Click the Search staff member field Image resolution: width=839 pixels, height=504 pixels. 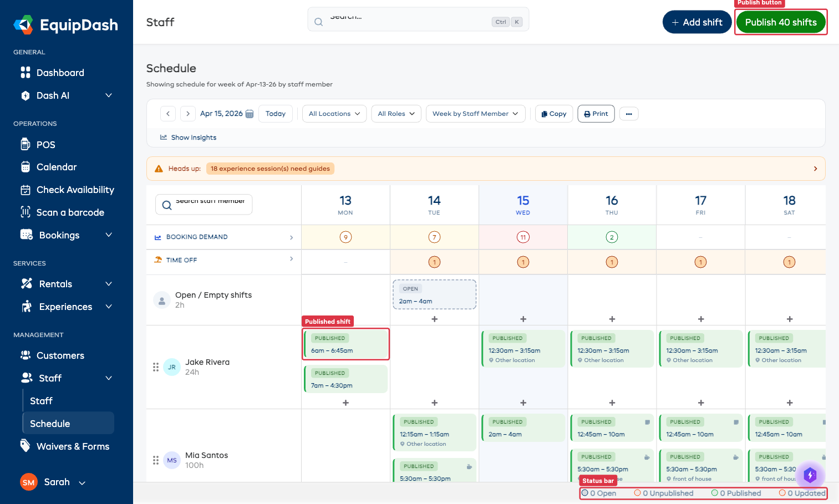click(204, 205)
